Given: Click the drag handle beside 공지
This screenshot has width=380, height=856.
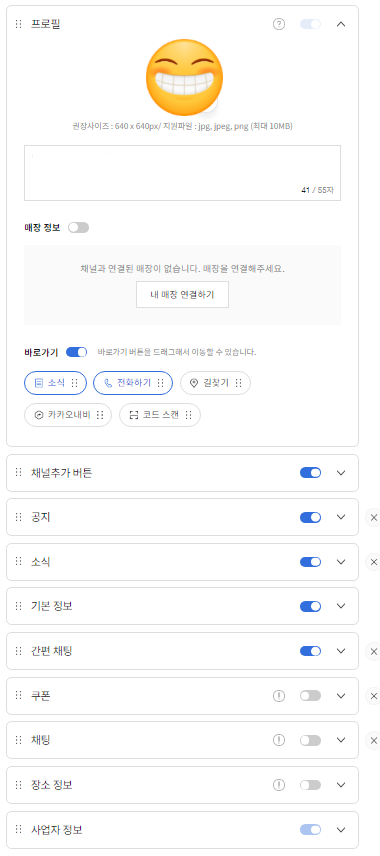Looking at the screenshot, I should click(x=19, y=516).
